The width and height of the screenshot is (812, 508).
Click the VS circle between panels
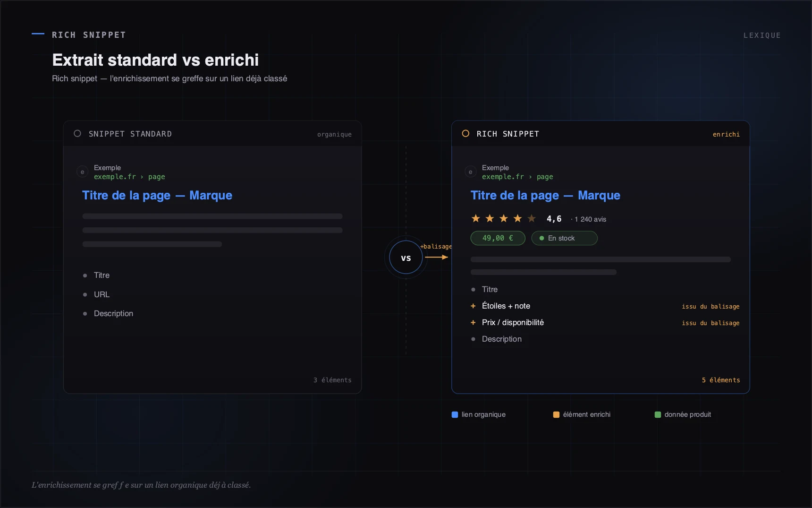click(x=406, y=258)
